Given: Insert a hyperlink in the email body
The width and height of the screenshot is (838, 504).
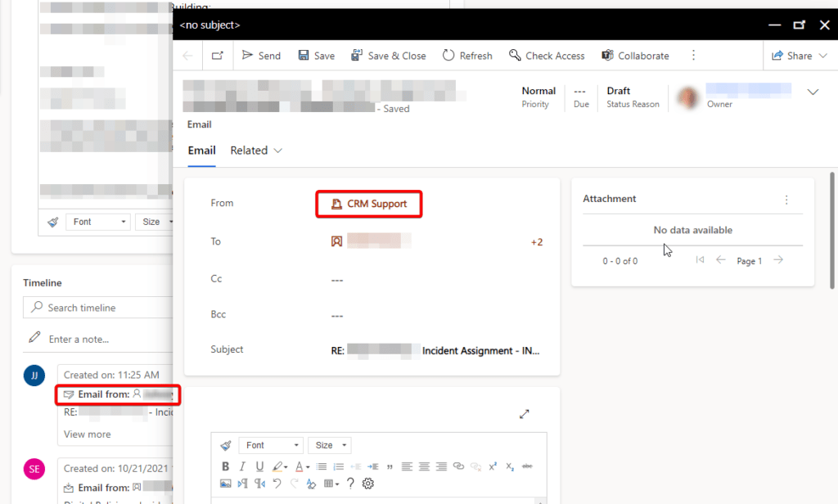Looking at the screenshot, I should coord(458,466).
